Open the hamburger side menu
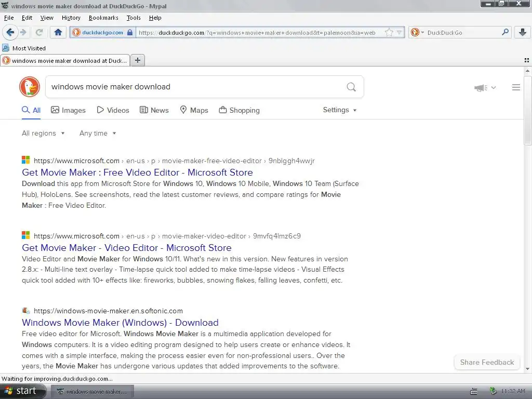 pyautogui.click(x=516, y=87)
